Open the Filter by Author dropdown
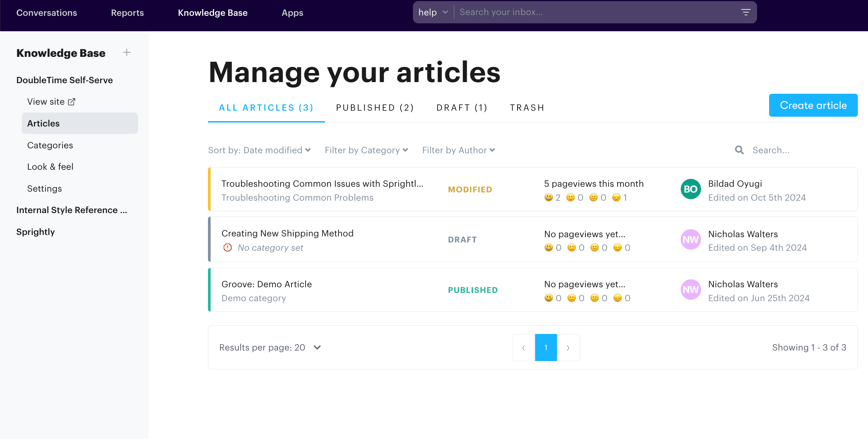This screenshot has width=868, height=439. coord(458,150)
